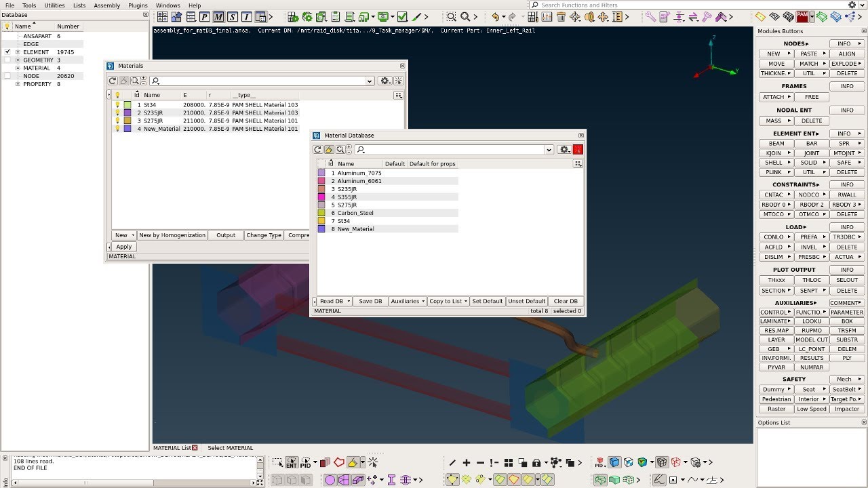868x488 pixels.
Task: Click the Change Type button in the Materials window
Action: [264, 235]
